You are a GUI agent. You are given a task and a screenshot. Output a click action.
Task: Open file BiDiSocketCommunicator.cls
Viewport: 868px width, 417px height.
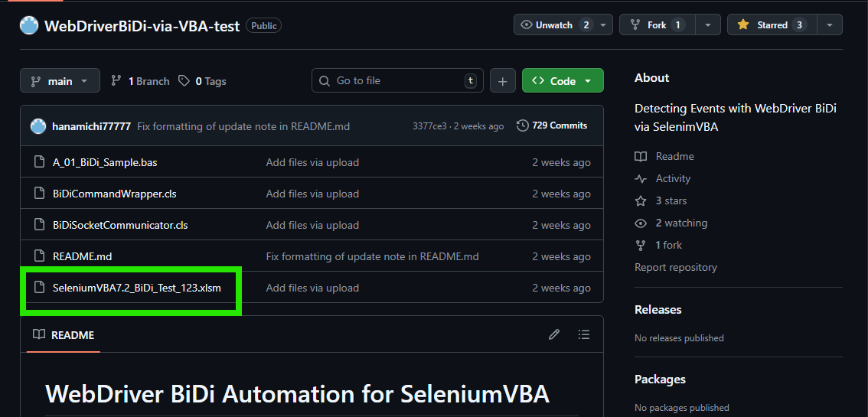click(x=120, y=225)
